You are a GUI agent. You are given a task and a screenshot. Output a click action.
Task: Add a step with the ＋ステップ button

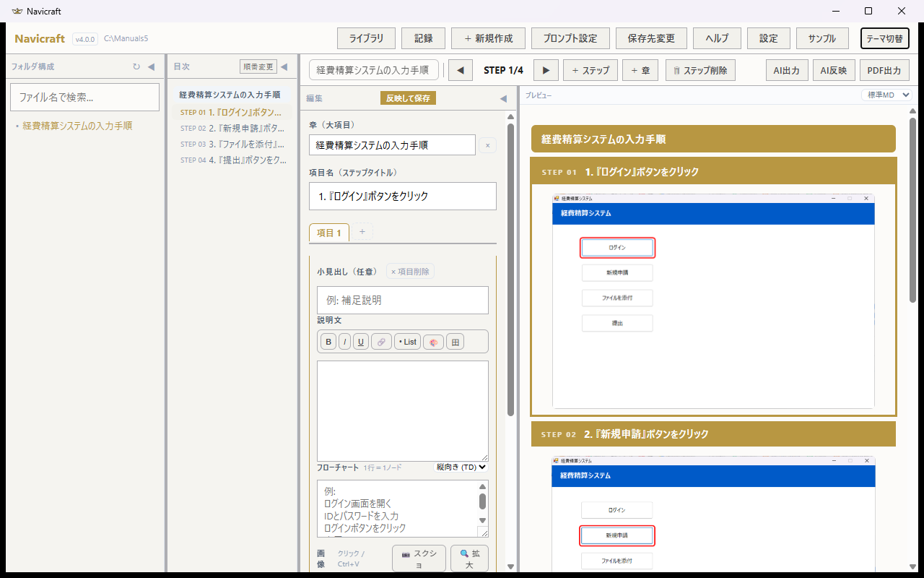pyautogui.click(x=590, y=70)
